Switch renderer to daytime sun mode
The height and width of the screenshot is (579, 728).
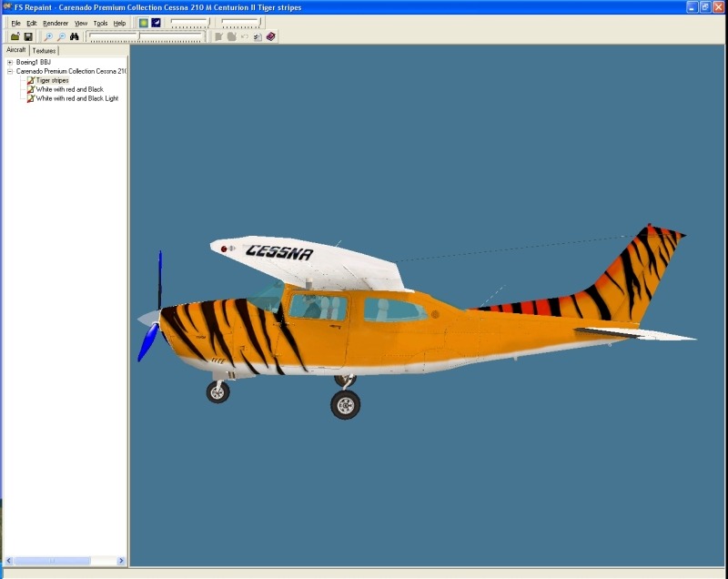coord(144,22)
